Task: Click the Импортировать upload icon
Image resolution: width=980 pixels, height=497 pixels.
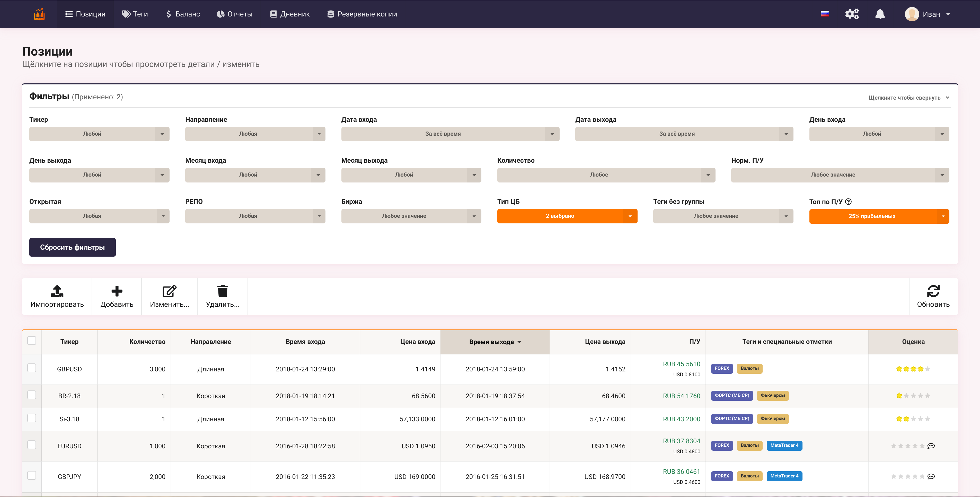Action: click(57, 291)
